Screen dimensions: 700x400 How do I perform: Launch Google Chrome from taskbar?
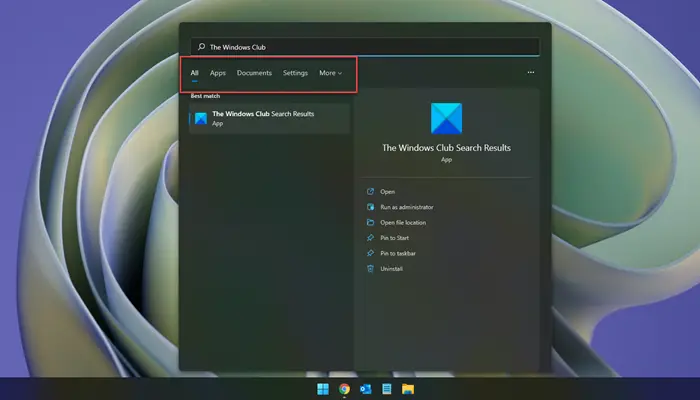[x=344, y=389]
